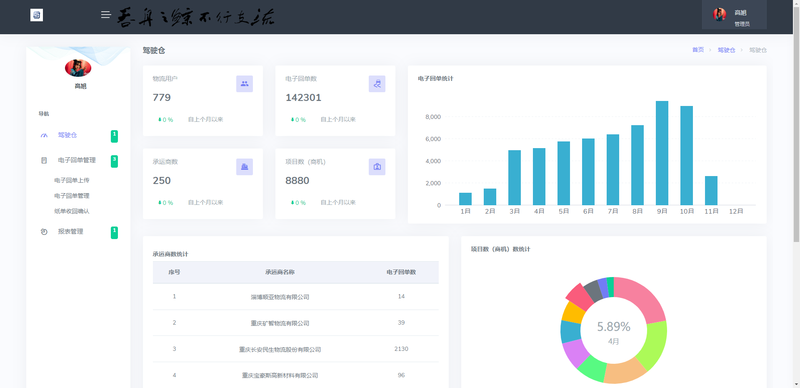
Task: Open the 物流用户 users icon
Action: (x=244, y=84)
